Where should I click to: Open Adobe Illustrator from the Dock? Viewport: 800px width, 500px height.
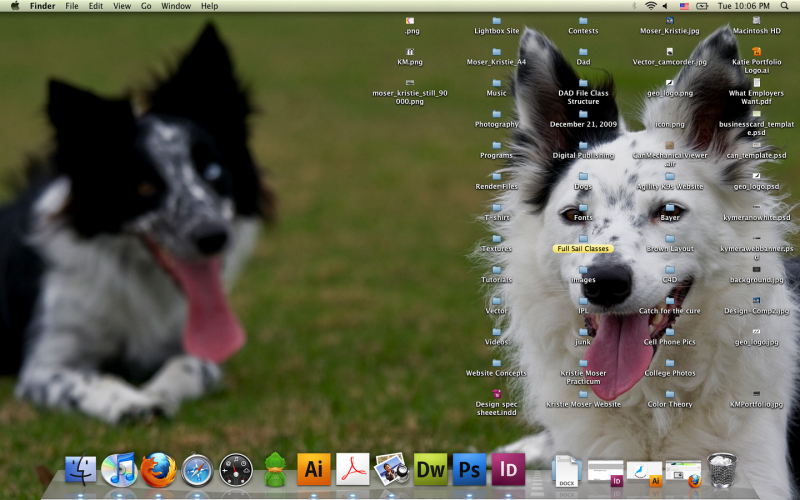(x=313, y=468)
